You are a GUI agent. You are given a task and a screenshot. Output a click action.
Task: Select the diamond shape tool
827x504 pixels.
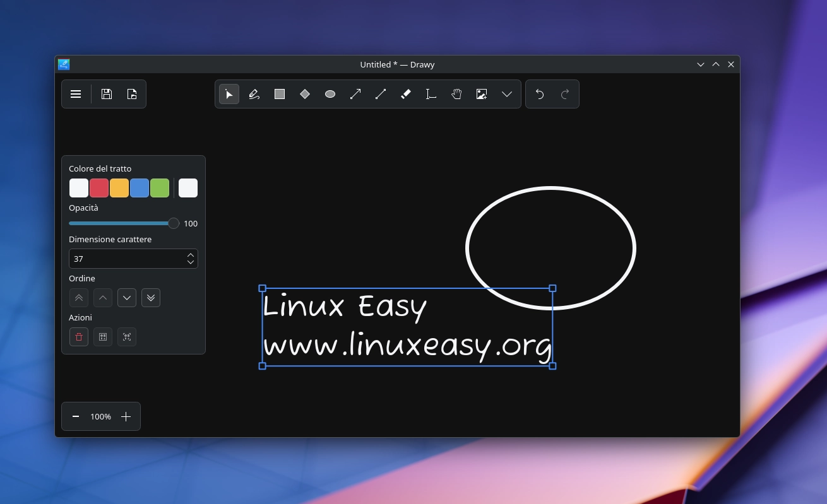point(305,94)
